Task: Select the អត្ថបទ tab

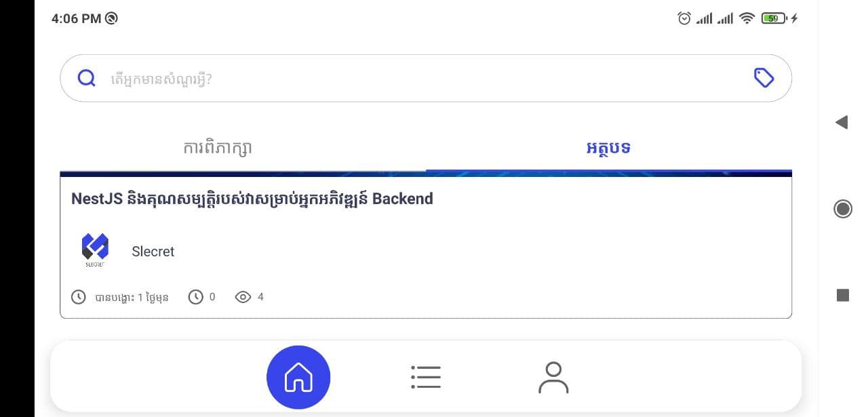Action: tap(608, 148)
